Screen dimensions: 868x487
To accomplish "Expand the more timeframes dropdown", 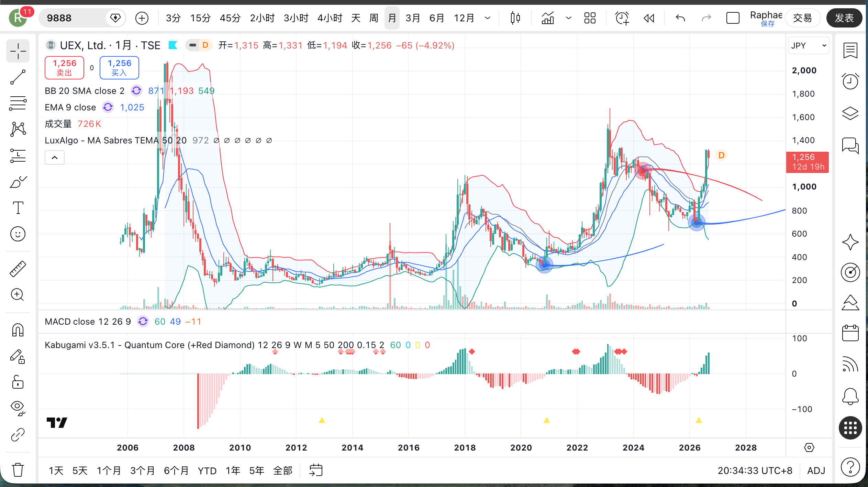I will [x=487, y=18].
